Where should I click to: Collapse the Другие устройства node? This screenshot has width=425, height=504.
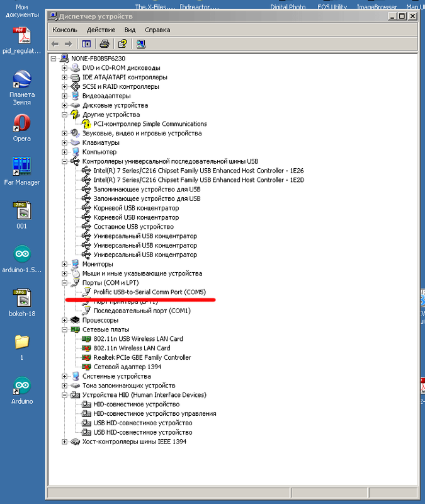tap(65, 115)
